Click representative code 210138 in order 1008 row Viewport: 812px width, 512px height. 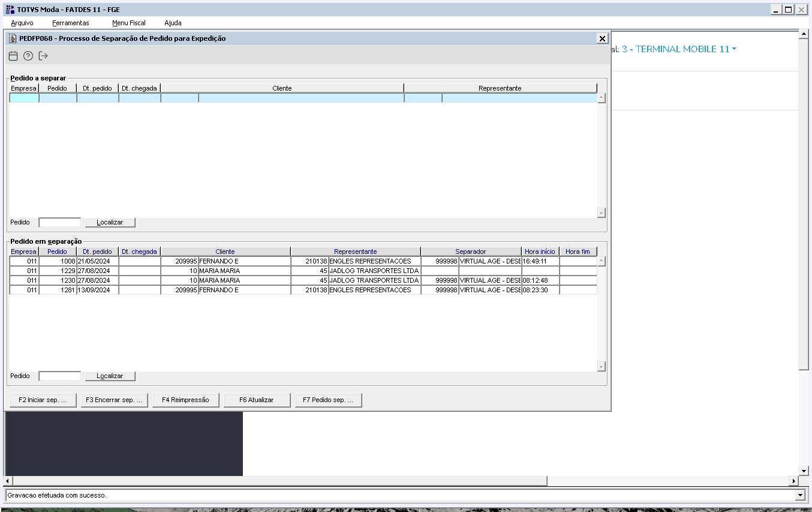click(309, 261)
